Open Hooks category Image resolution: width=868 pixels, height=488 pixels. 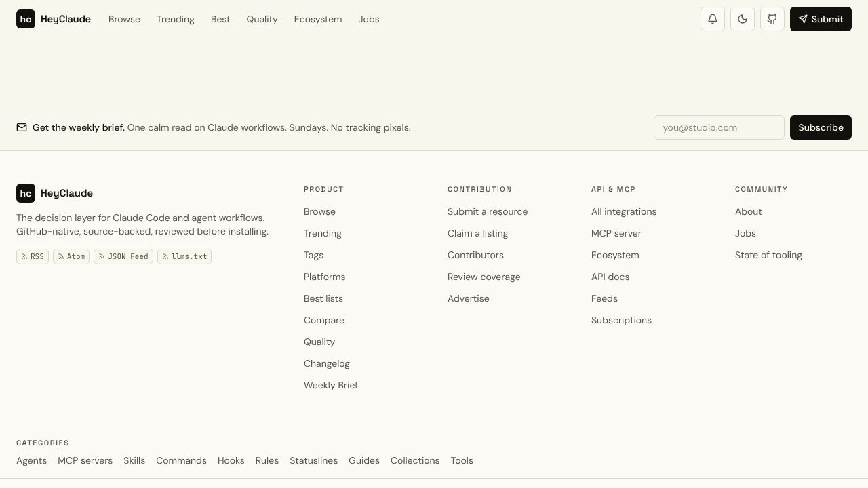pos(231,460)
